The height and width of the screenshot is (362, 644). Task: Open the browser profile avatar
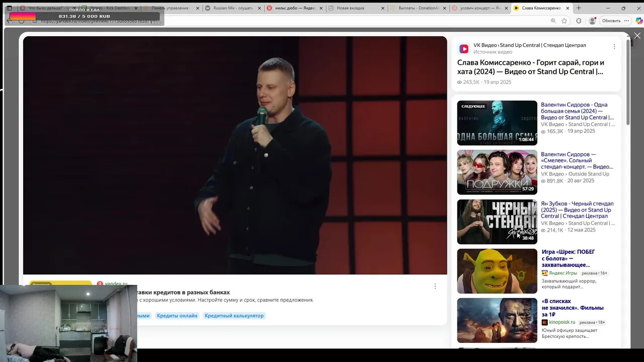(592, 21)
